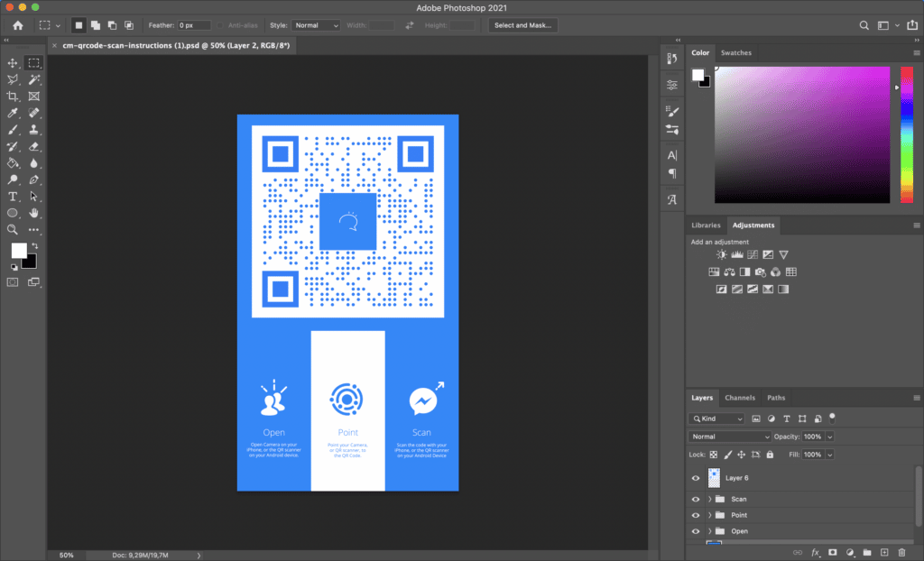Screen dimensions: 924x561
Task: Open the Create new layer icon
Action: click(884, 552)
